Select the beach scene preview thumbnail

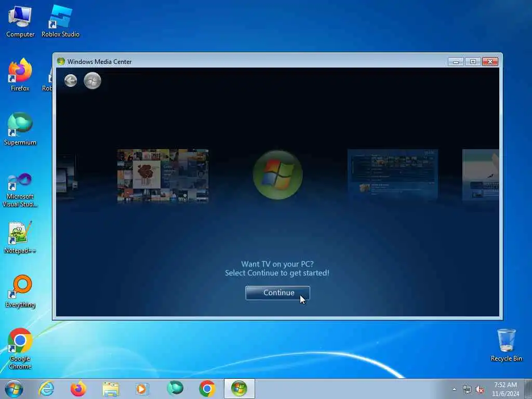tap(481, 175)
